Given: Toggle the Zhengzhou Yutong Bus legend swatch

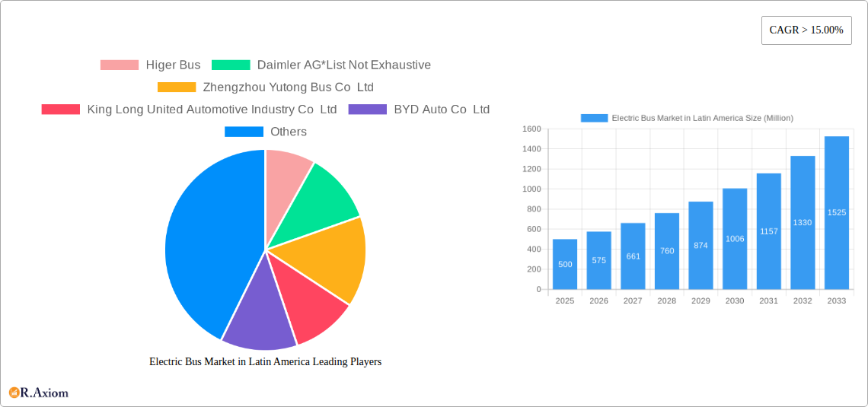Looking at the screenshot, I should [x=177, y=87].
